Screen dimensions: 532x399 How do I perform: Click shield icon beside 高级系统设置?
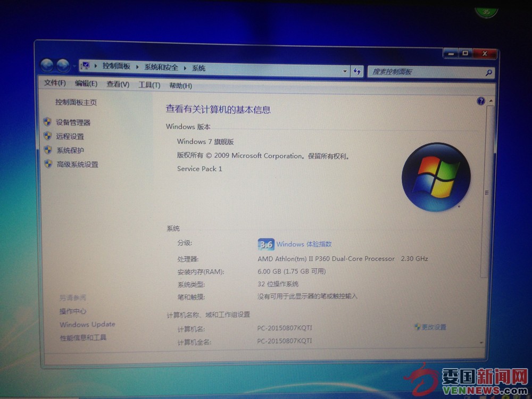pyautogui.click(x=48, y=164)
